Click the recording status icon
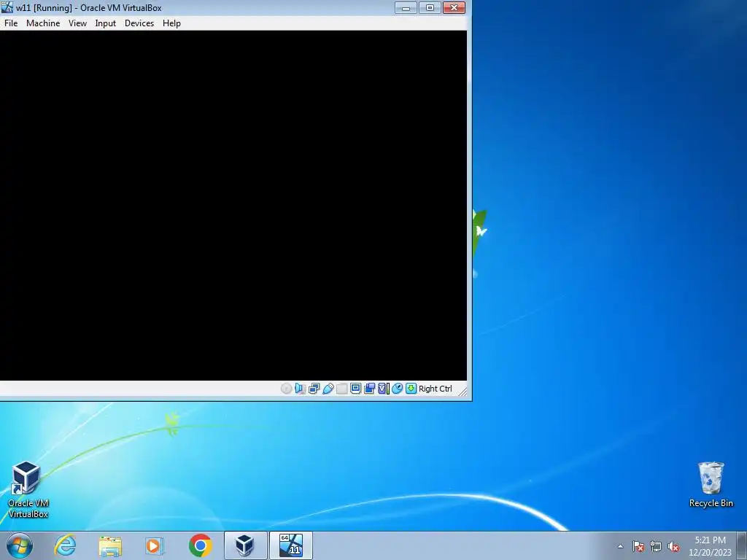 pos(369,389)
